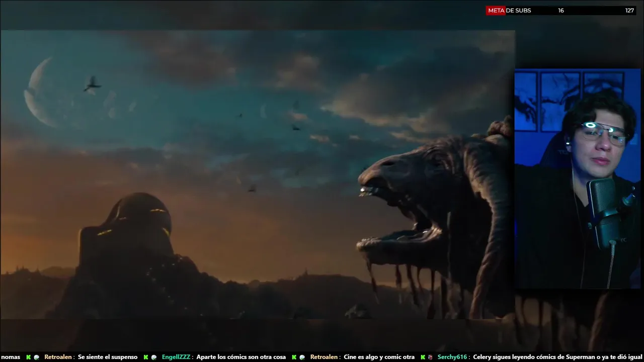Click first Retroalen username in chat ticker
The height and width of the screenshot is (362, 644).
pyautogui.click(x=58, y=357)
